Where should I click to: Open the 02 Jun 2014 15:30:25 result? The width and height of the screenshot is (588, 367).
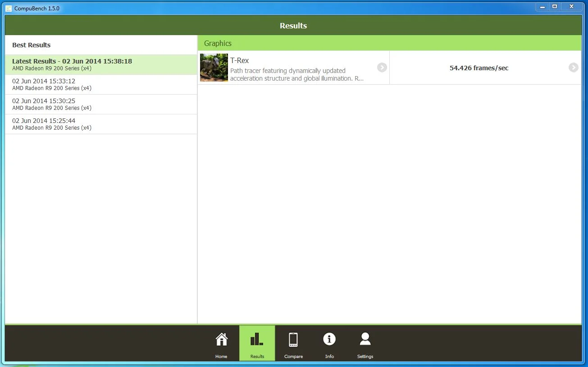click(x=101, y=104)
